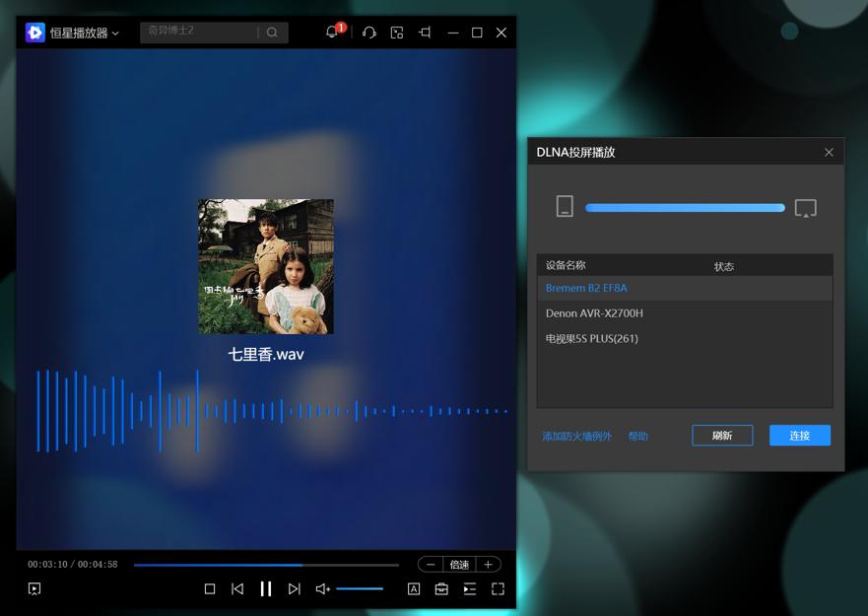868x616 pixels.
Task: Pause the current playback
Action: [265, 588]
